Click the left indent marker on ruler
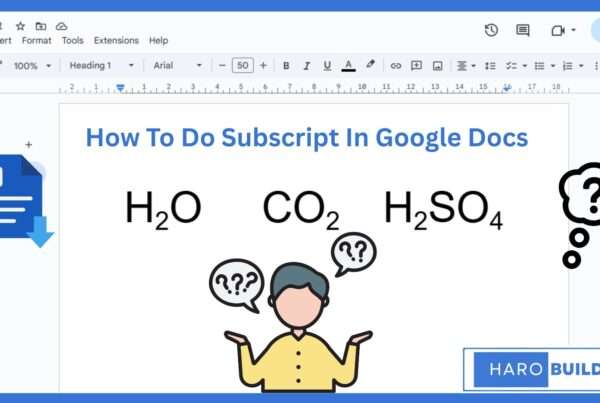Viewport: 600px width, 403px height. 120,88
